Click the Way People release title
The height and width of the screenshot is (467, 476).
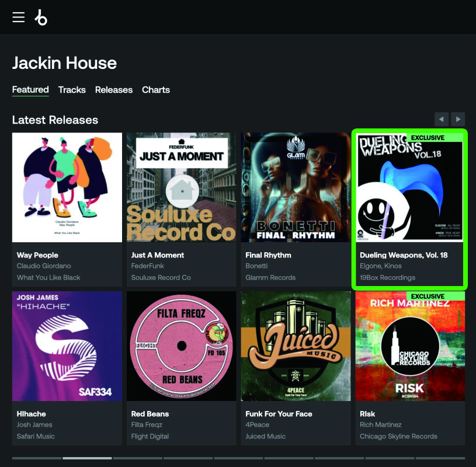click(x=37, y=255)
